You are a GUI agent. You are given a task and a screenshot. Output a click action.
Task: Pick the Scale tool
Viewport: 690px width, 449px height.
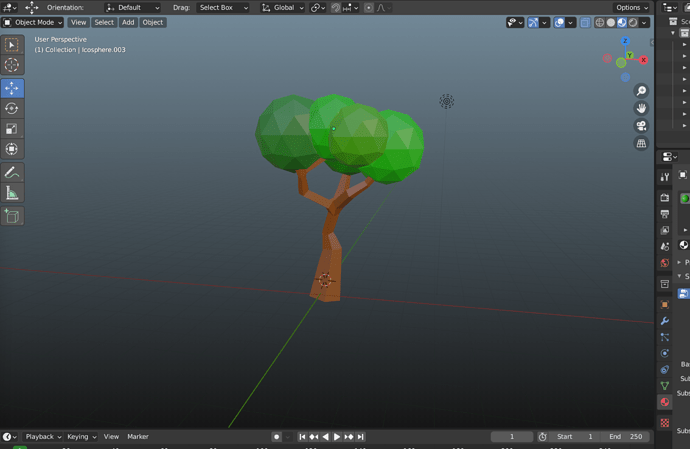[x=12, y=129]
